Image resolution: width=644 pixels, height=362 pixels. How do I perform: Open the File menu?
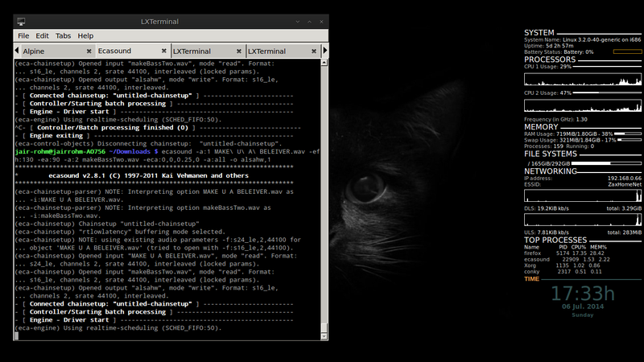[23, 35]
